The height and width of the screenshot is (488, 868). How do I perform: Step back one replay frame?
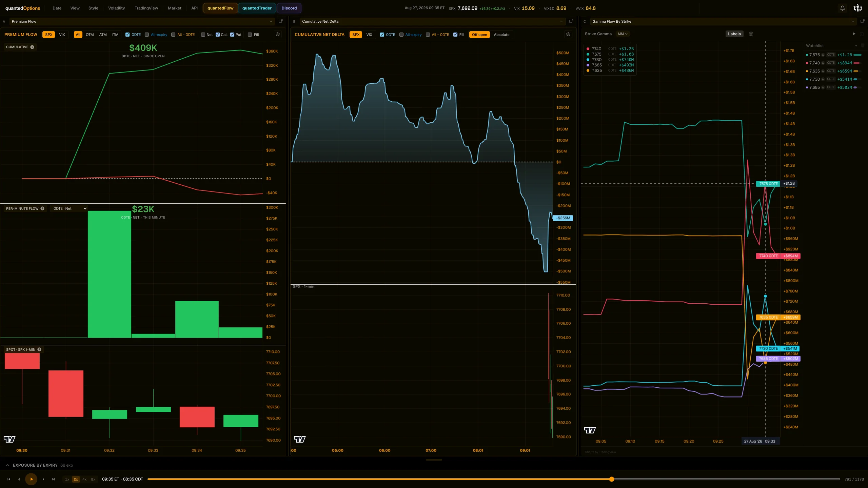(19, 479)
